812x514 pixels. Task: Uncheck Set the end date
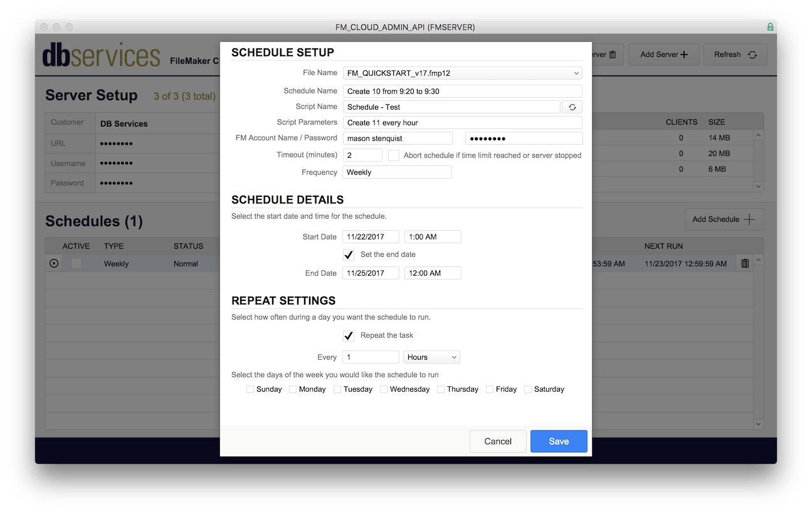[x=349, y=255]
